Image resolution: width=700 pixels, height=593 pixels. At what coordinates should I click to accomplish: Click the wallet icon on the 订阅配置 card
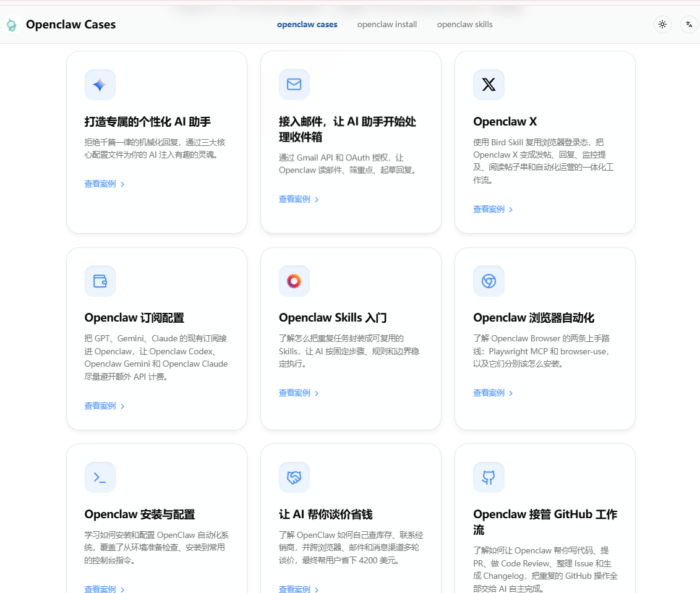coord(100,281)
